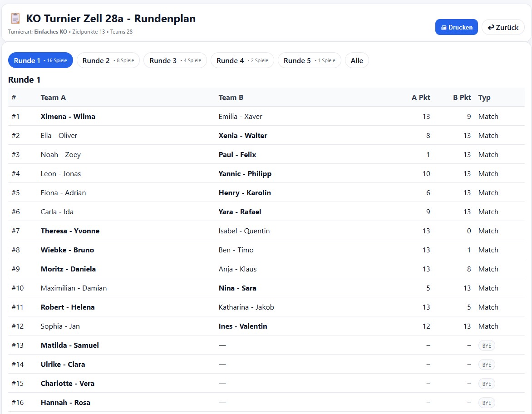
Task: Select the Runde 1 tab
Action: tap(40, 60)
